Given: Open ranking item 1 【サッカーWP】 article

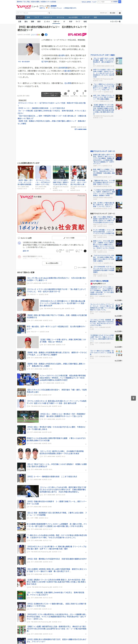Looking at the screenshot, I should 104,61.
